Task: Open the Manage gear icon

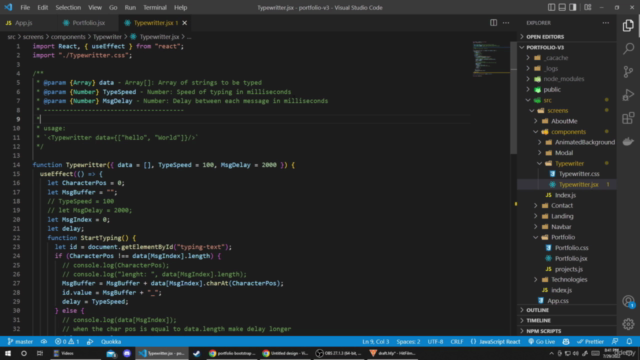Action: coord(628,324)
